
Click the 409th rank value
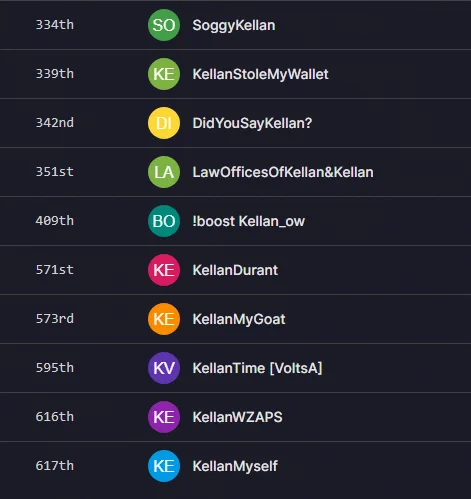click(55, 221)
